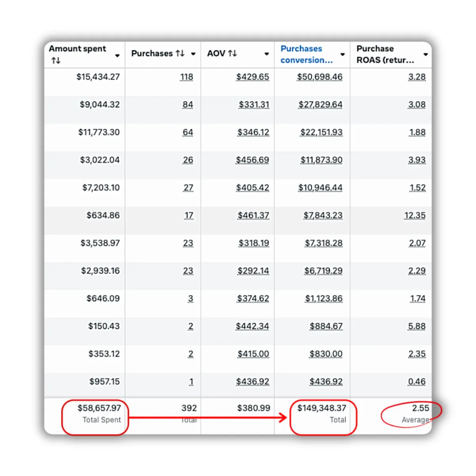Open Amount spent column dropdown arrow

click(117, 56)
